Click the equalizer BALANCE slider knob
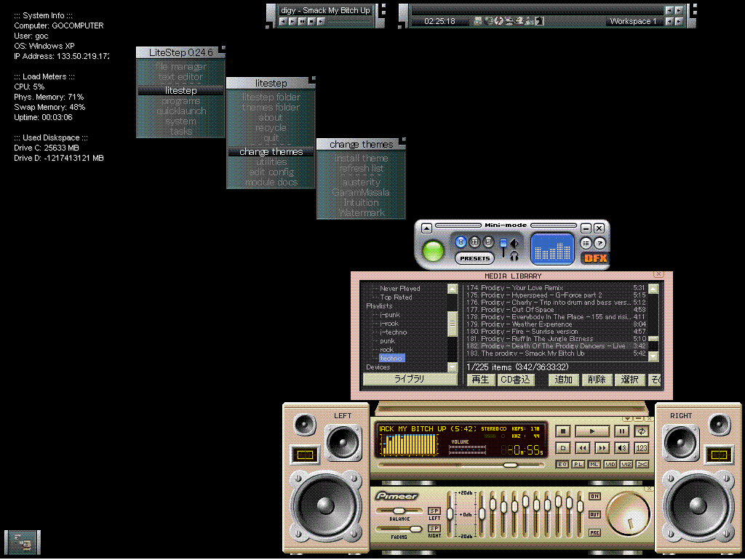Viewport: 745px width, 560px height. click(x=399, y=511)
